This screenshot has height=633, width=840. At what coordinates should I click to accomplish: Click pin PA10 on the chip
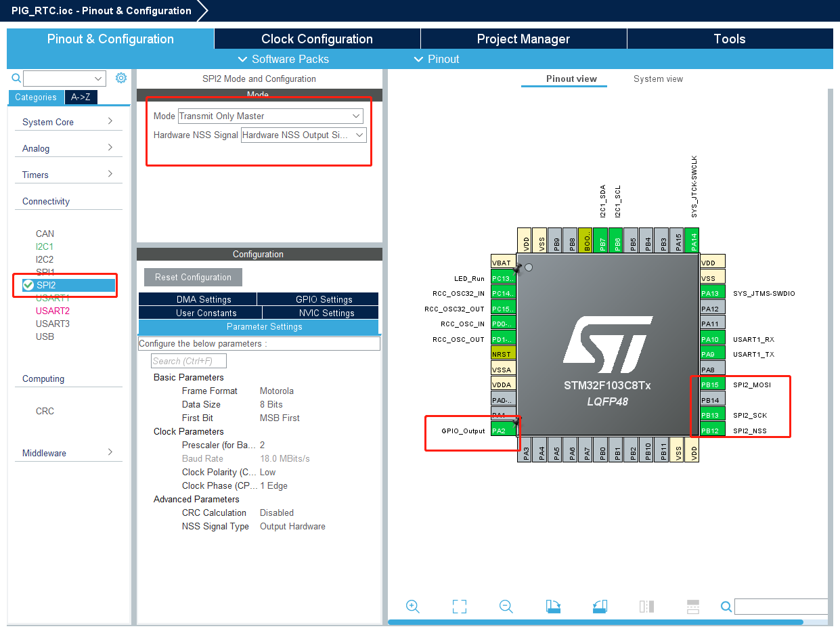712,339
